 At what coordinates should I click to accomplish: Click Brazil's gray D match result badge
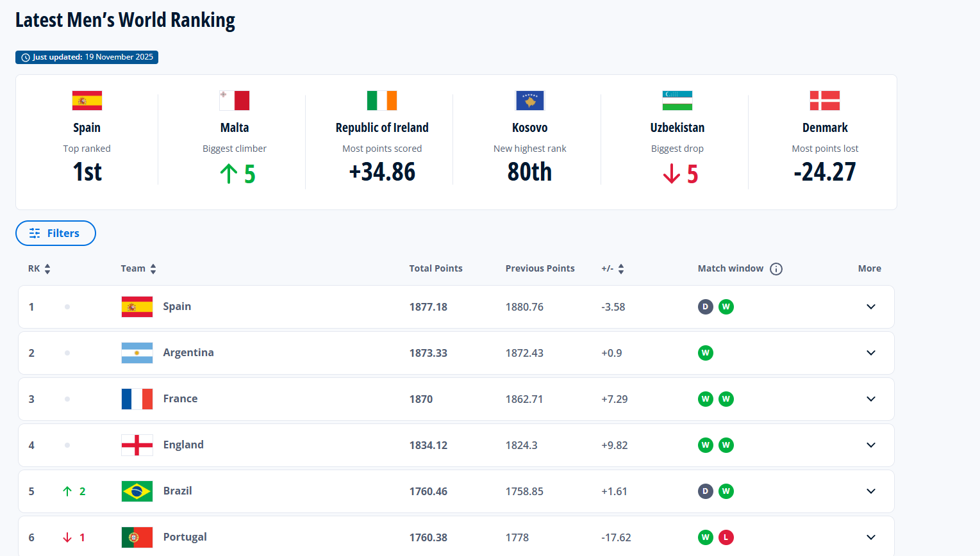point(706,491)
